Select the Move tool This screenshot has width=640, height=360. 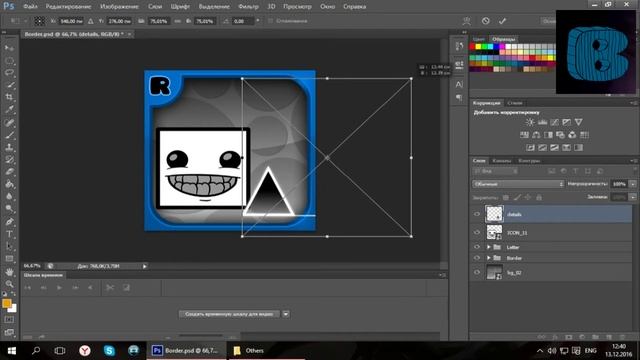tap(9, 48)
